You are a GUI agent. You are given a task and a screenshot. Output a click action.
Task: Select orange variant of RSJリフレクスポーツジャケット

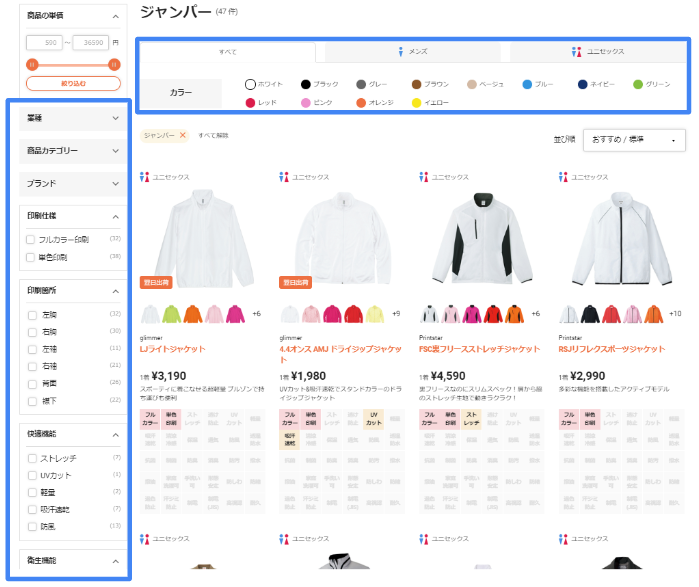[x=654, y=314]
